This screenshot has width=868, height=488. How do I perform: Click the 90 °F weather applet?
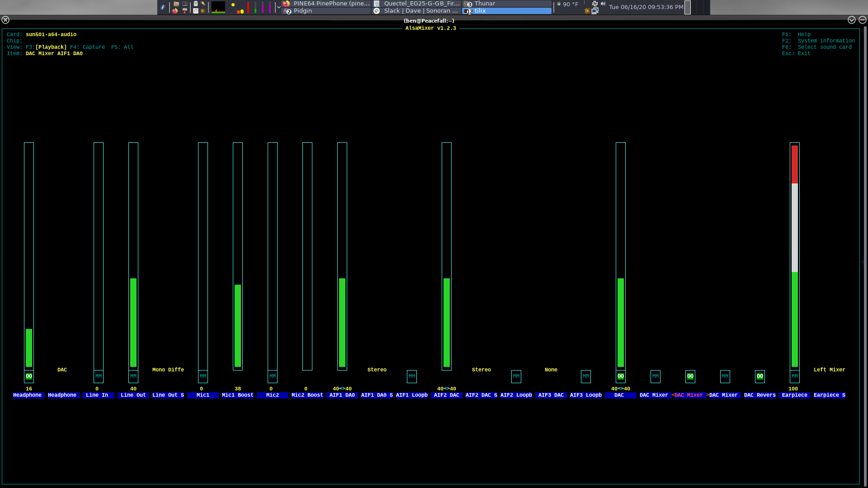click(568, 4)
